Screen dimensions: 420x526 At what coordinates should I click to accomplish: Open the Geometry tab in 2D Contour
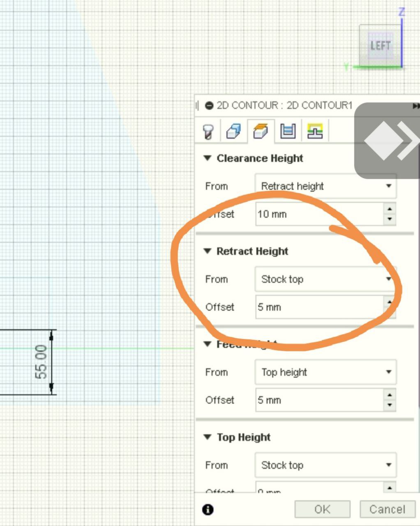tap(234, 131)
